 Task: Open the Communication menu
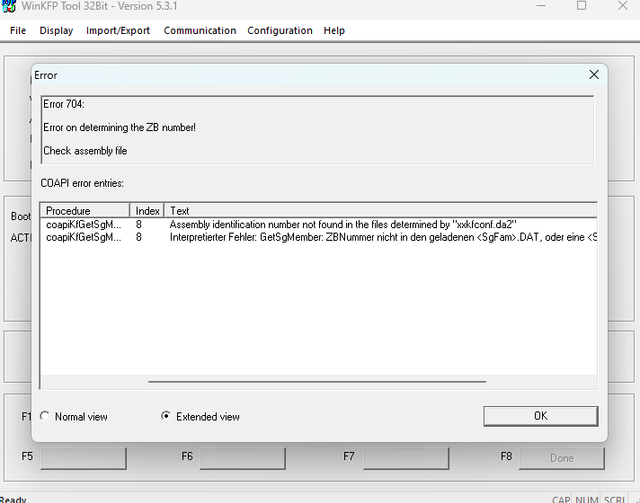point(200,31)
